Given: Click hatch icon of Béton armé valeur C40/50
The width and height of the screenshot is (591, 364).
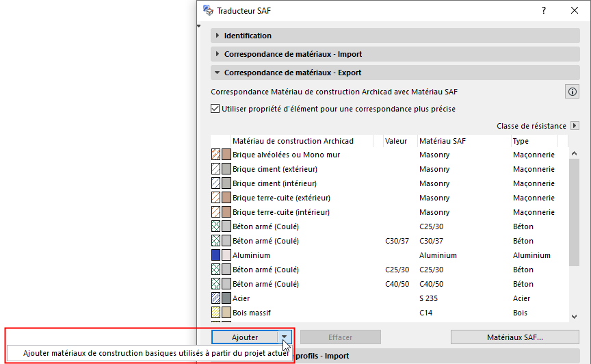Looking at the screenshot, I should point(215,283).
